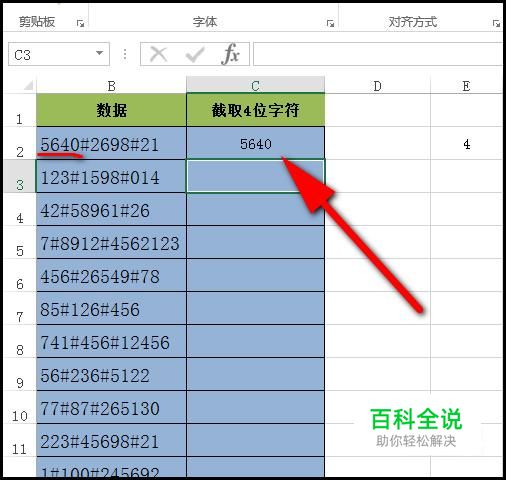Click the formula bar options dots handle
Screen dimensions: 506x480
(125, 54)
